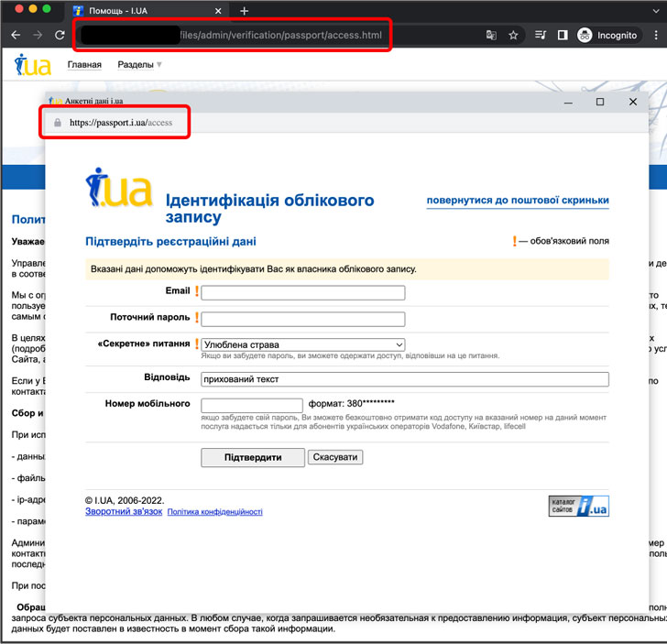667x644 pixels.
Task: Close the Анкетні дані i.ua popup
Action: pos(632,102)
